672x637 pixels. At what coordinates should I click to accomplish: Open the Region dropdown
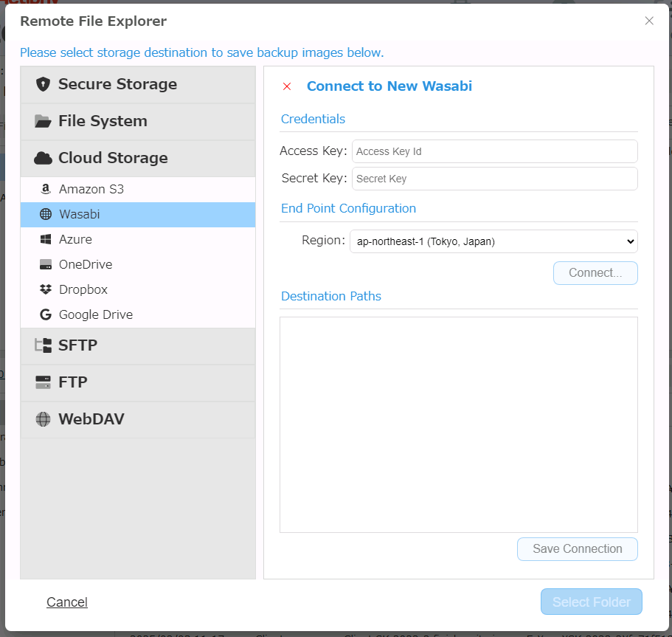(493, 241)
